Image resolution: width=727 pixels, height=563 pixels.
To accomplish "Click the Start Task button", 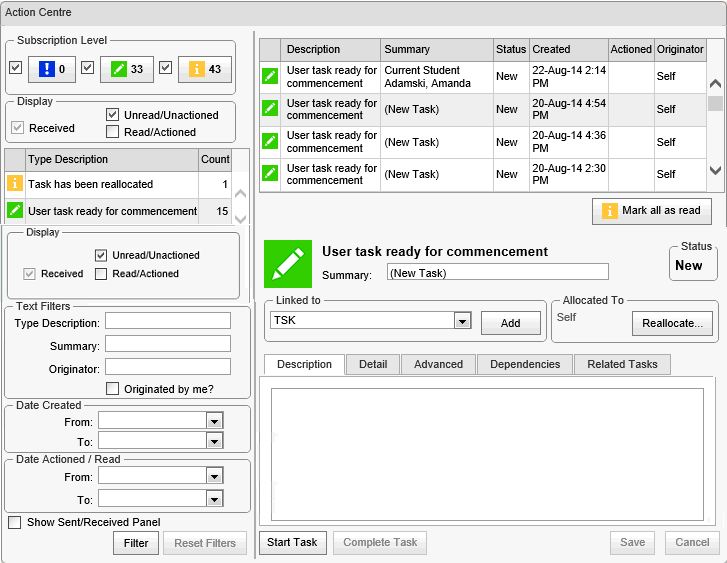I will tap(292, 542).
